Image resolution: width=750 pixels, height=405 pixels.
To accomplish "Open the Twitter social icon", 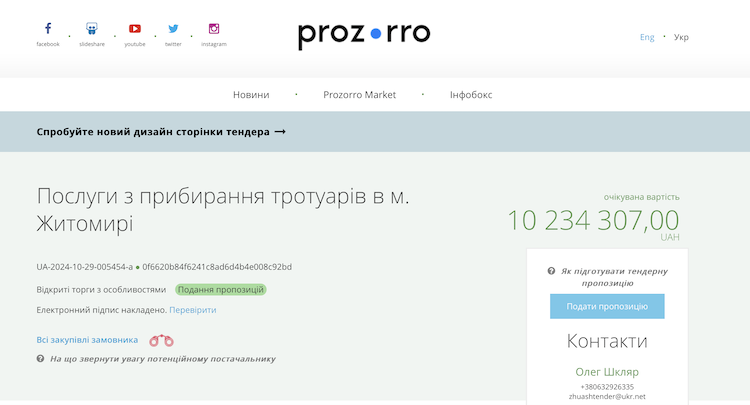I will click(x=173, y=29).
